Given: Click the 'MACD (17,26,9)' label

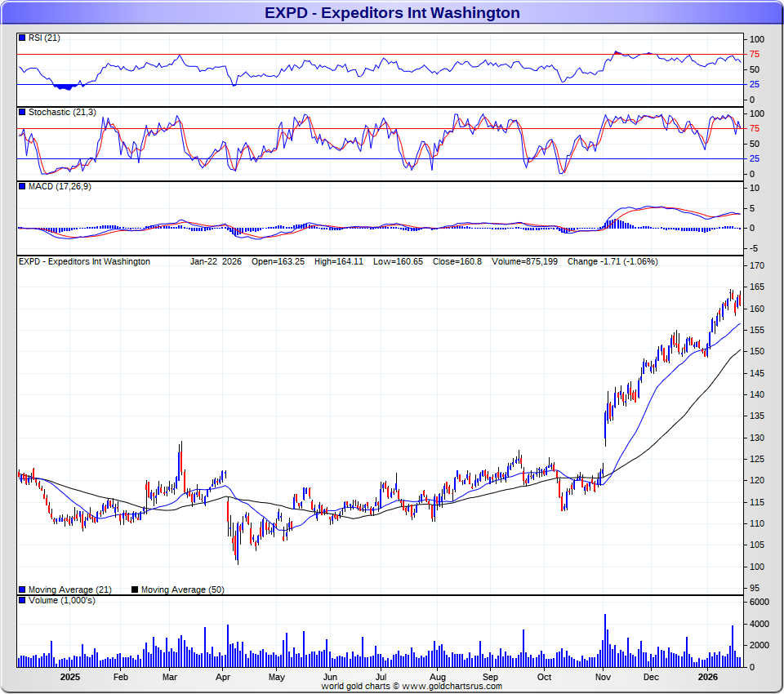Looking at the screenshot, I should point(60,186).
